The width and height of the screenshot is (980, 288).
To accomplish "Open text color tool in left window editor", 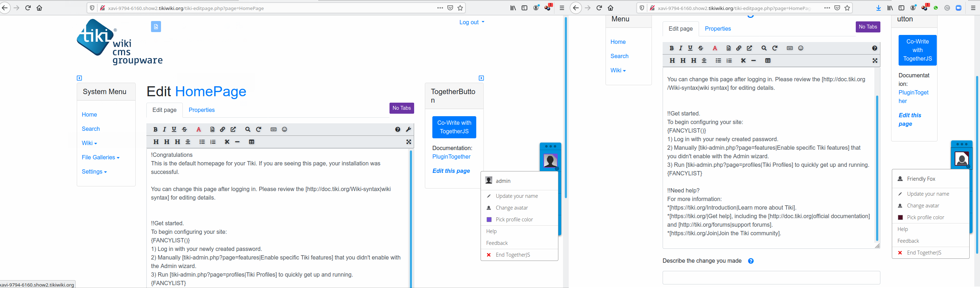I will click(x=198, y=129).
